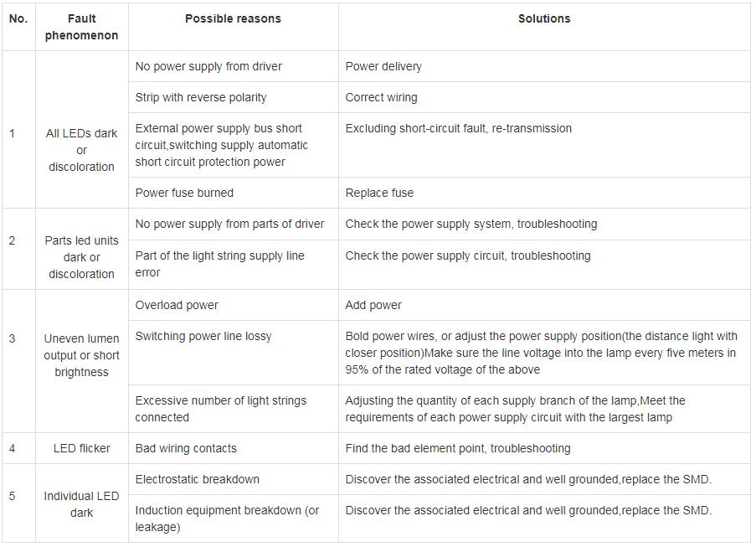Viewport: 756px width, 547px height.
Task: Select "All LEDs dark or discoloration" cell
Action: [x=82, y=150]
